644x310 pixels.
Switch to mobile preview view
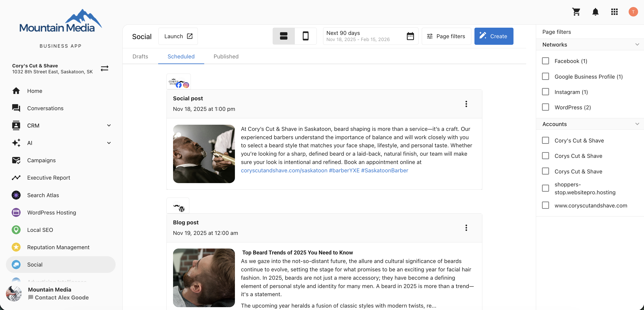[306, 36]
